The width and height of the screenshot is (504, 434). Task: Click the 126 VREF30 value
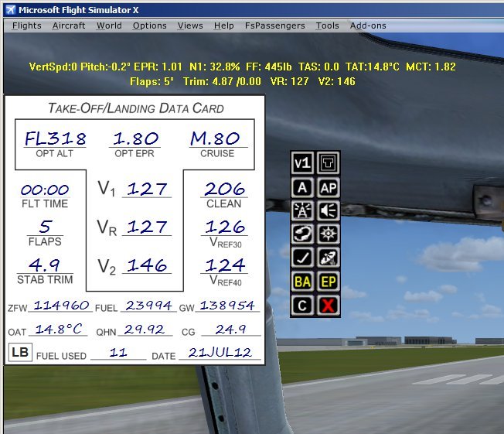pyautogui.click(x=225, y=227)
